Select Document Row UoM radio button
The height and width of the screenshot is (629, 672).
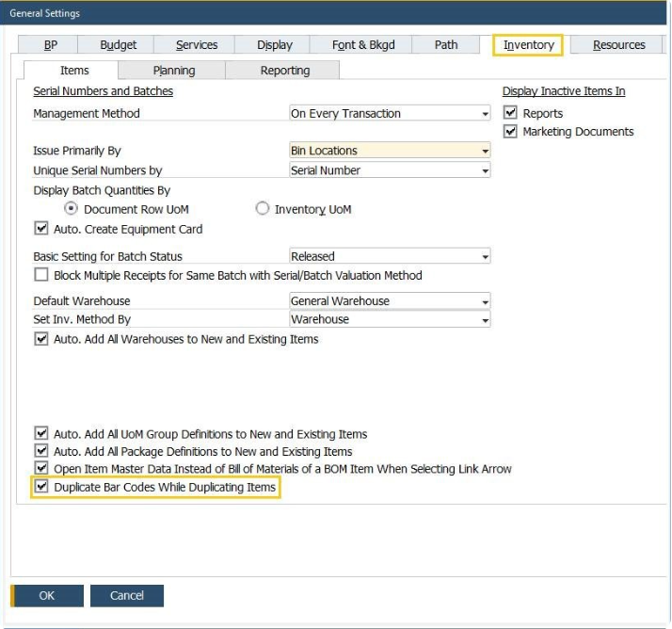(x=72, y=209)
